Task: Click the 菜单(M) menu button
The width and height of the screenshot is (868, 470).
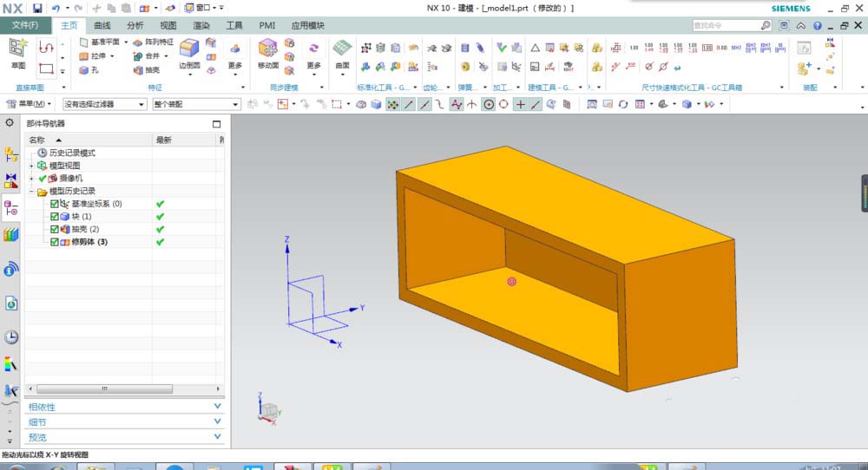Action: click(x=29, y=104)
